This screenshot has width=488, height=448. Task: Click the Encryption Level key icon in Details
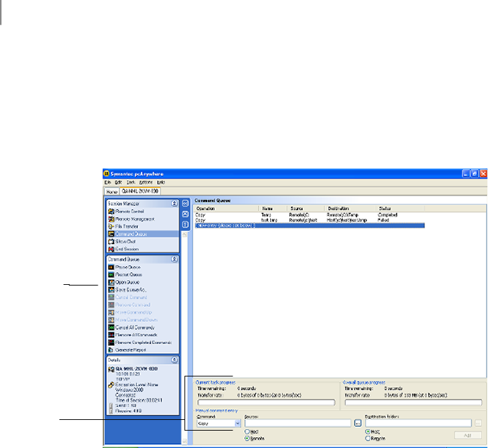click(x=111, y=385)
